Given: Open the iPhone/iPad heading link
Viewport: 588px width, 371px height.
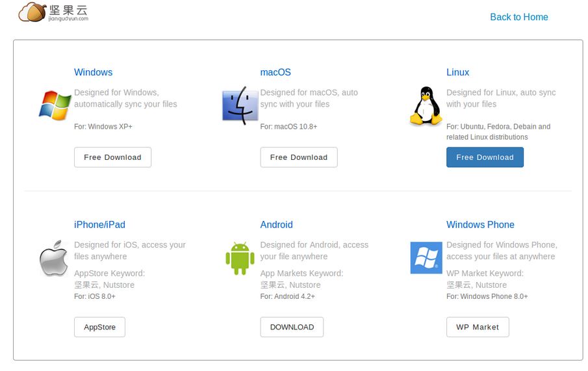Looking at the screenshot, I should pyautogui.click(x=100, y=224).
